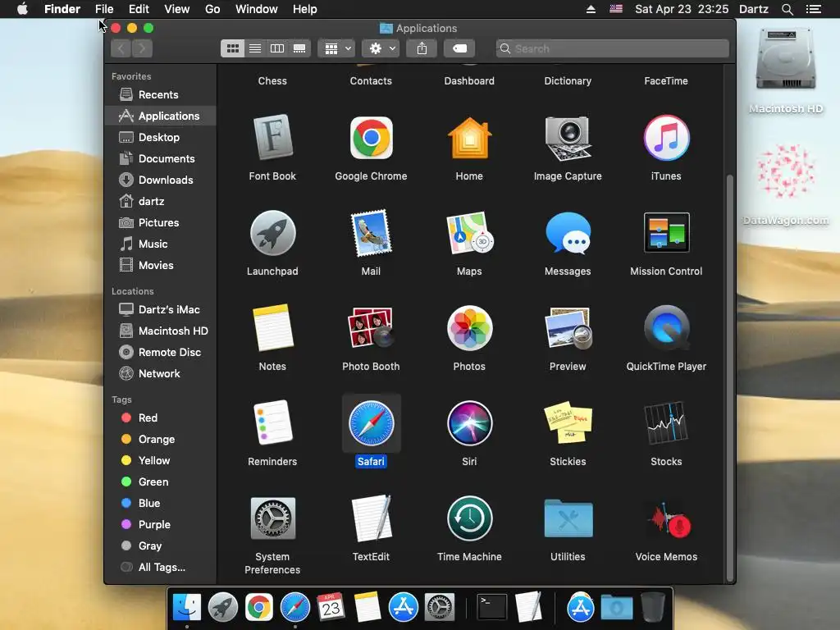Image resolution: width=840 pixels, height=630 pixels.
Task: Select the Messages app icon
Action: [x=568, y=233]
